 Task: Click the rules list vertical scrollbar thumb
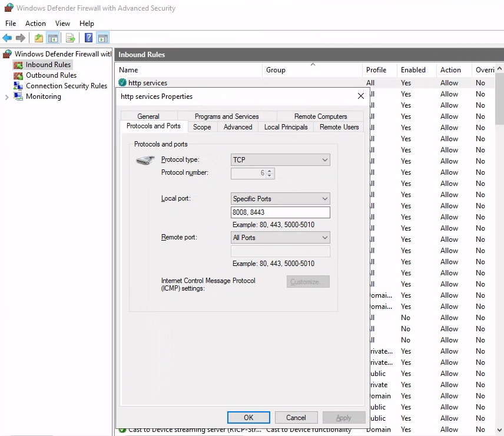pos(499,99)
